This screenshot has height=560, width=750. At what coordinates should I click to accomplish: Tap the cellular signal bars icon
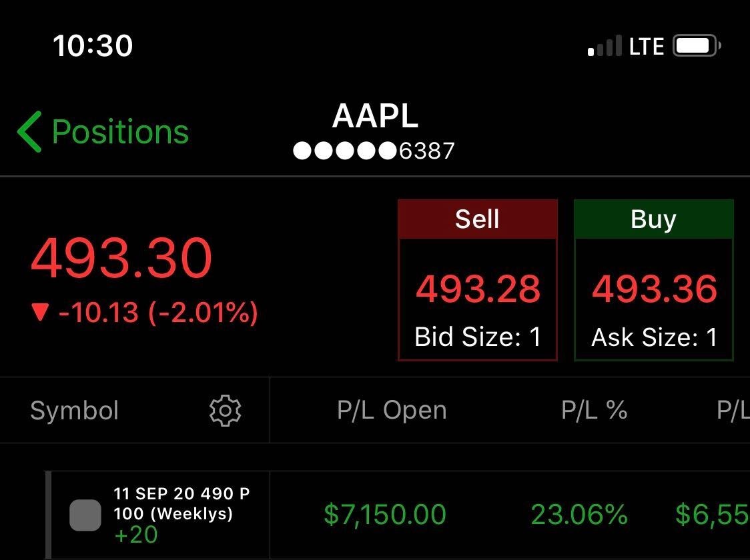(x=605, y=46)
